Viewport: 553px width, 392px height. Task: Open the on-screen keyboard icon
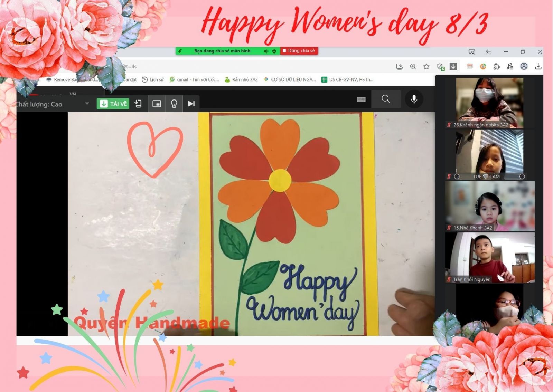pos(361,99)
